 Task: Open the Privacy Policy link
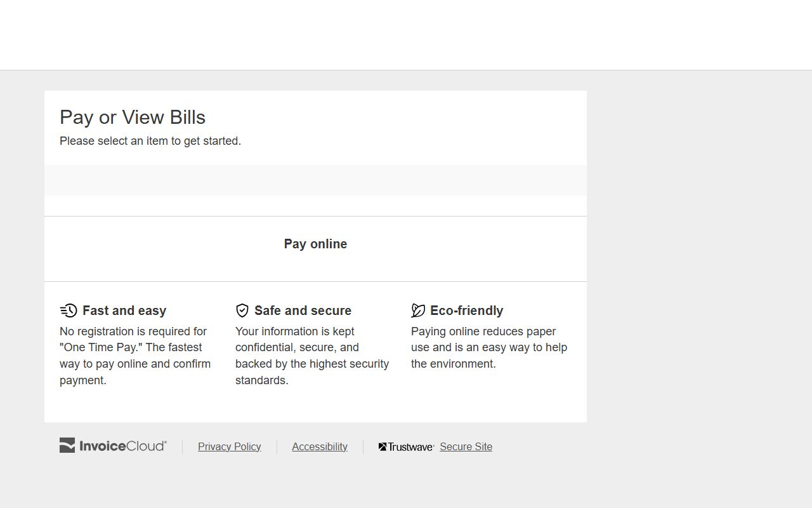point(229,447)
